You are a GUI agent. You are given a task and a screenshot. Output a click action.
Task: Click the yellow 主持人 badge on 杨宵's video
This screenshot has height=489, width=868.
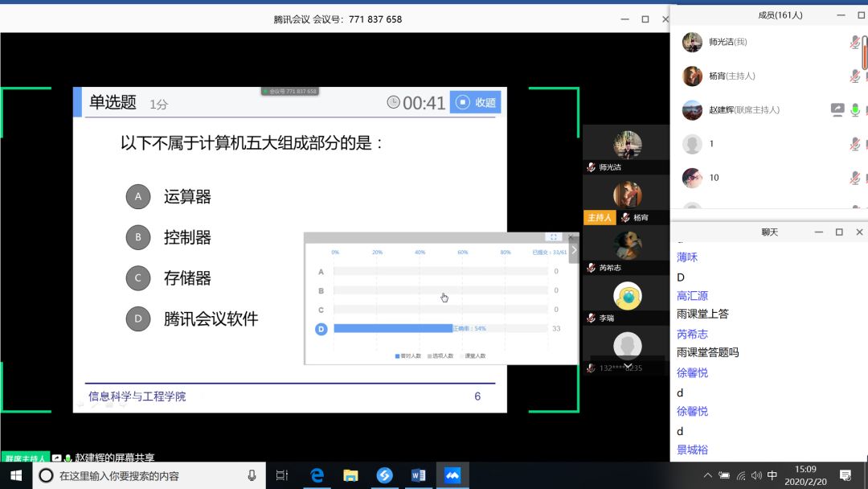599,217
